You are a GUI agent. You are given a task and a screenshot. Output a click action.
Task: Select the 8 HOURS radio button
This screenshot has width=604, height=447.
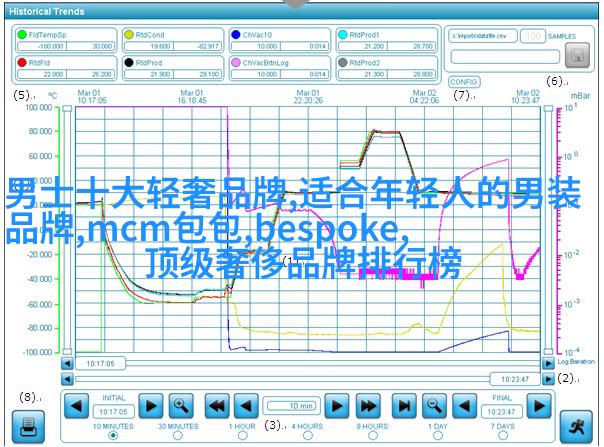[x=372, y=435]
